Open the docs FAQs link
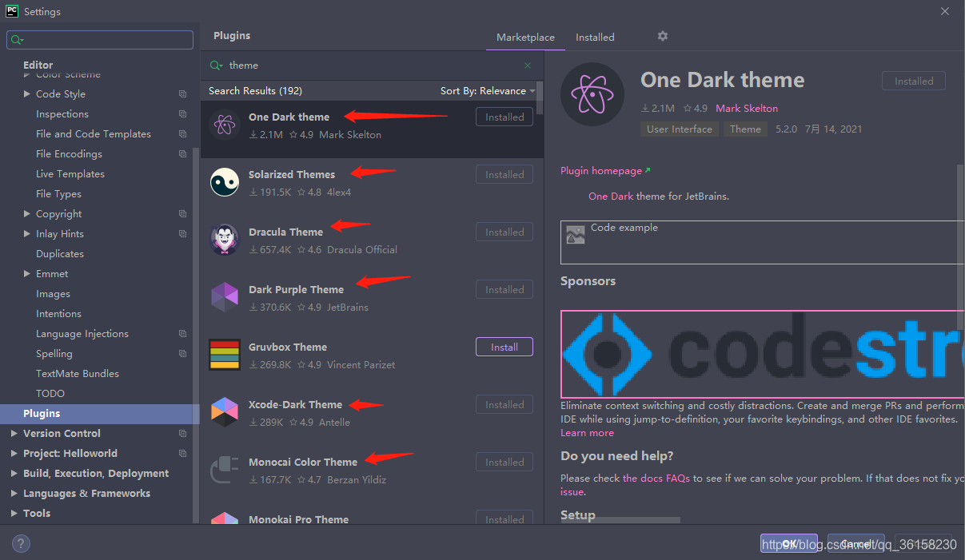The width and height of the screenshot is (965, 560). (x=656, y=479)
